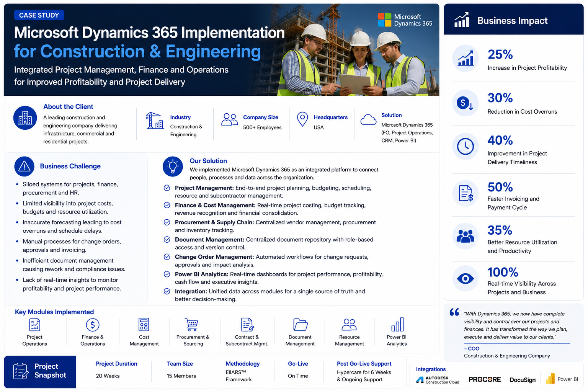
Task: Click the clock icon for Delivery Timeliness
Action: tap(465, 146)
